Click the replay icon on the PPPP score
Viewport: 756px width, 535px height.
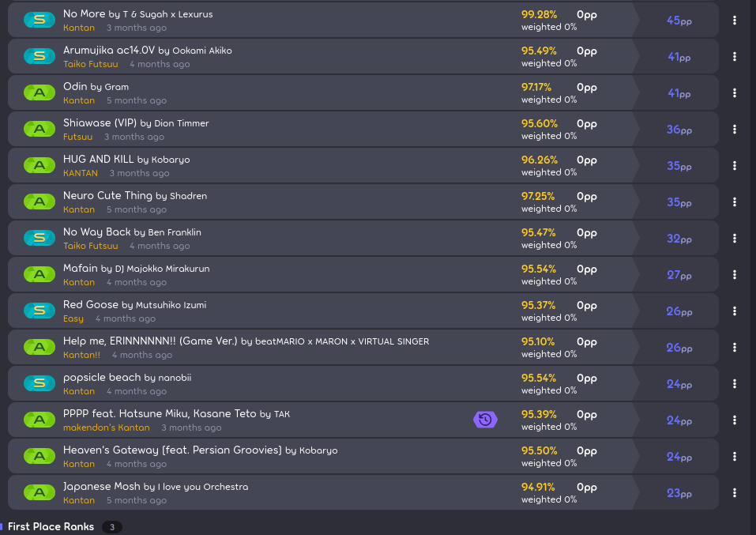pyautogui.click(x=485, y=420)
